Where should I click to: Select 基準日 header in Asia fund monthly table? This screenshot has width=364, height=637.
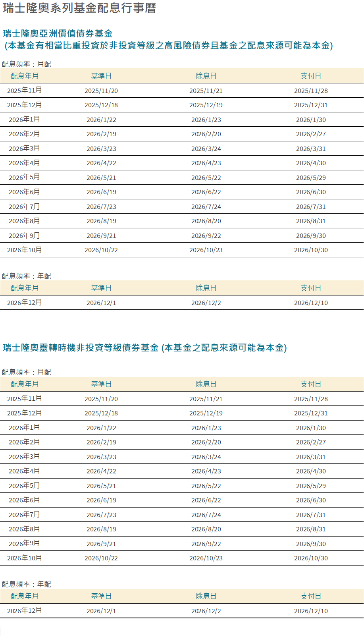tap(101, 76)
